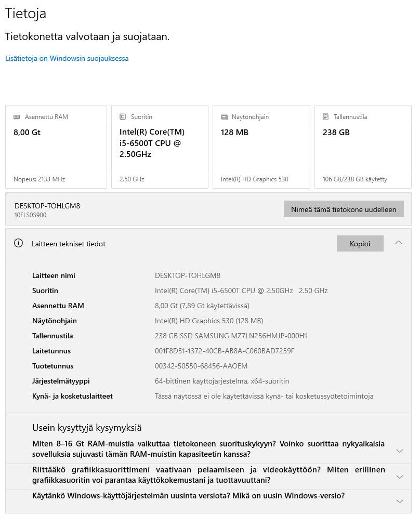
Task: Click the Usein kysyttyjä kysymyksiä heading
Action: (87, 428)
